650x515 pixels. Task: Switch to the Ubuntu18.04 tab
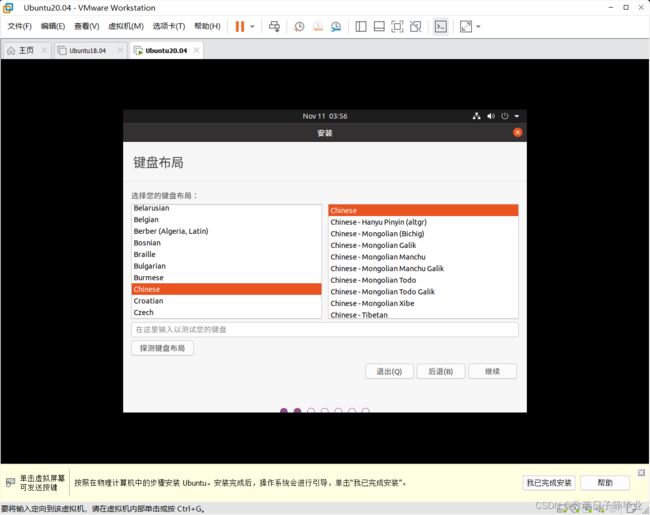[x=87, y=51]
